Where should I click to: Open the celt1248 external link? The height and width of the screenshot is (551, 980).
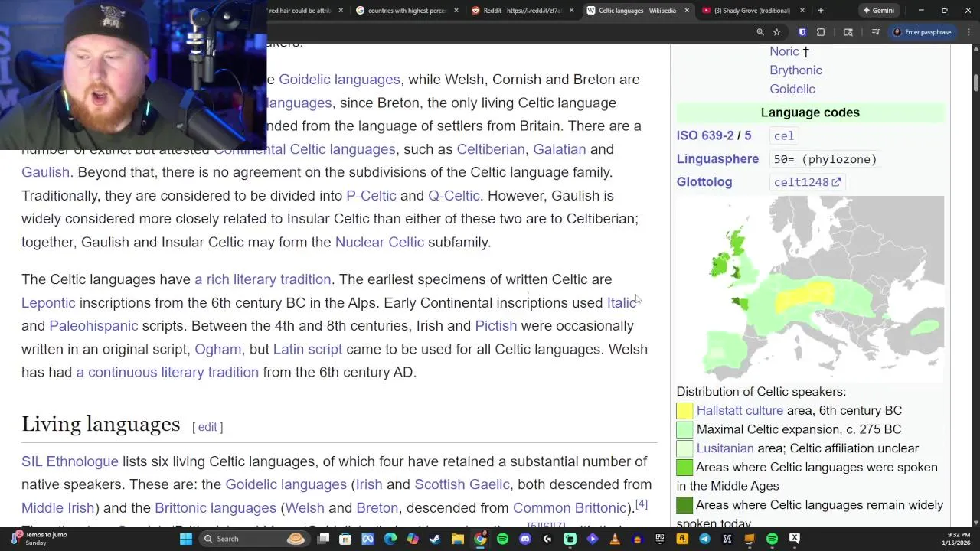point(807,182)
